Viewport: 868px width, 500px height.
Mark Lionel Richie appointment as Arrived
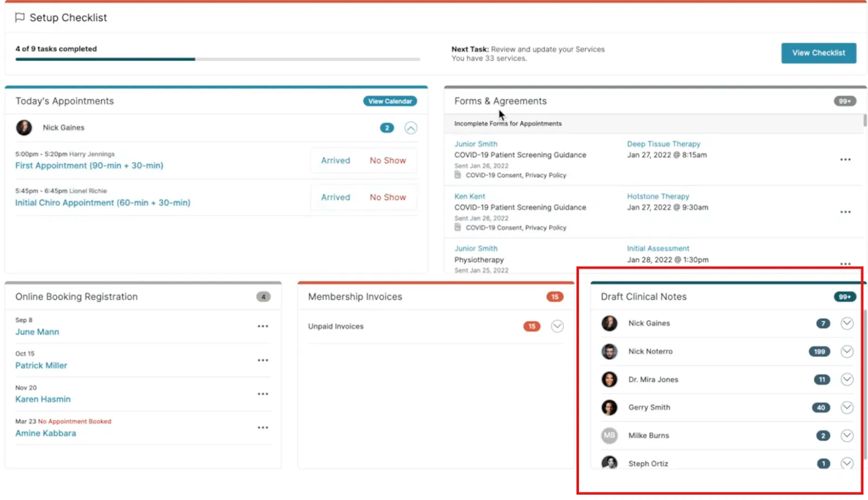point(335,197)
